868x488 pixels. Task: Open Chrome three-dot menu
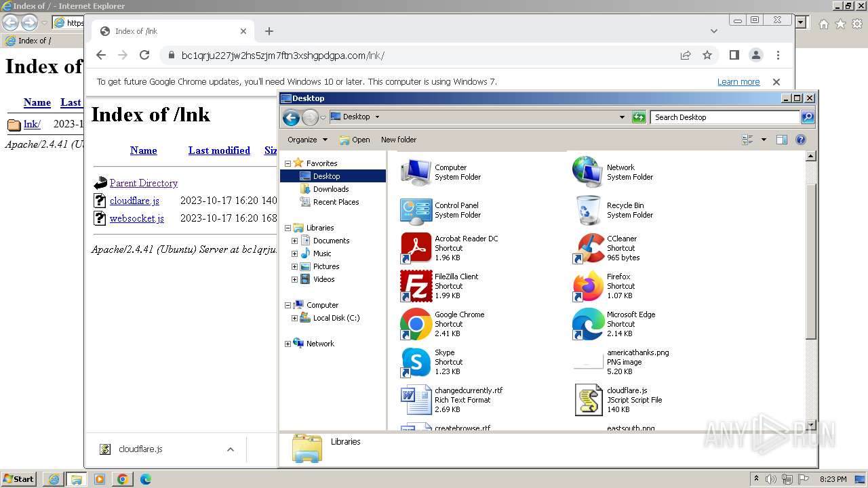pyautogui.click(x=778, y=56)
